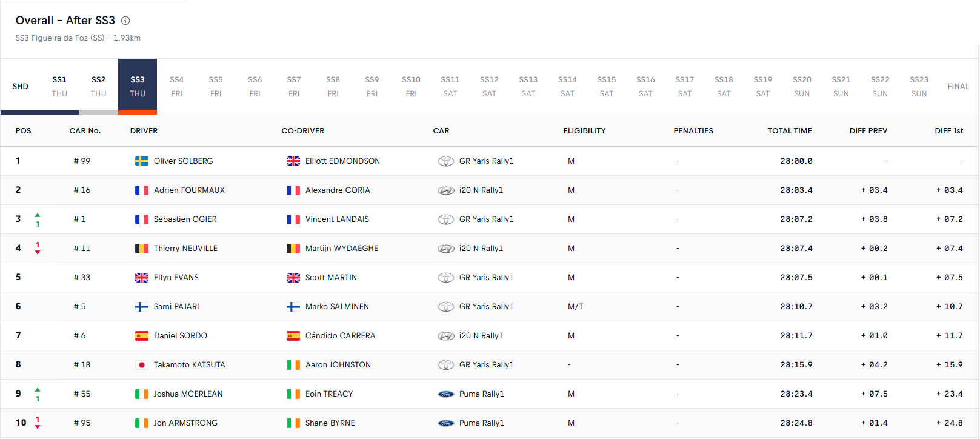
Task: Switch to the SS1 THU stage tab
Action: coord(59,87)
